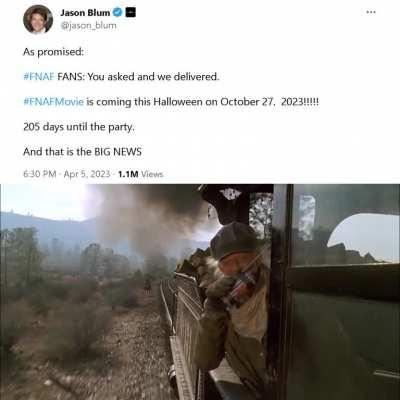
Task: Click the distant horse rider beside the tracks
Action: pos(147,286)
